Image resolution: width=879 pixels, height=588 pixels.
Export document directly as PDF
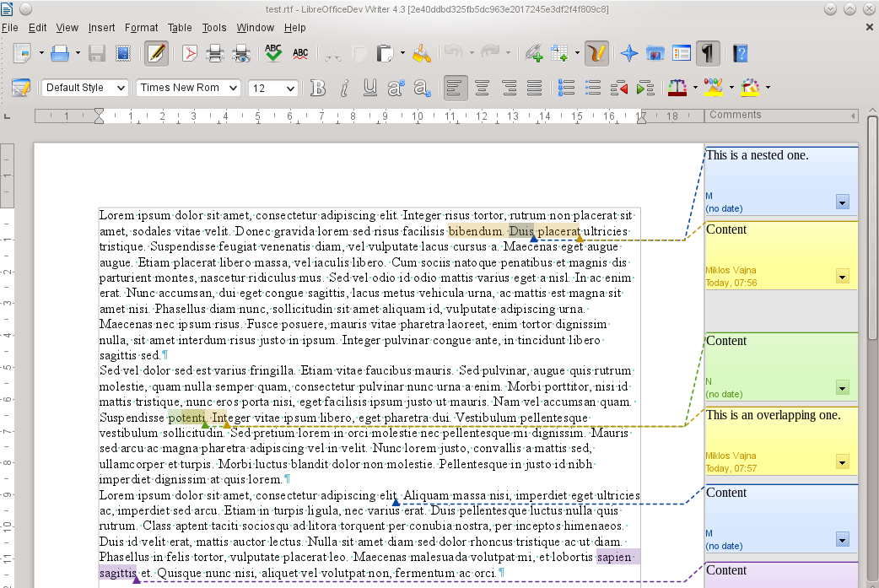point(190,54)
